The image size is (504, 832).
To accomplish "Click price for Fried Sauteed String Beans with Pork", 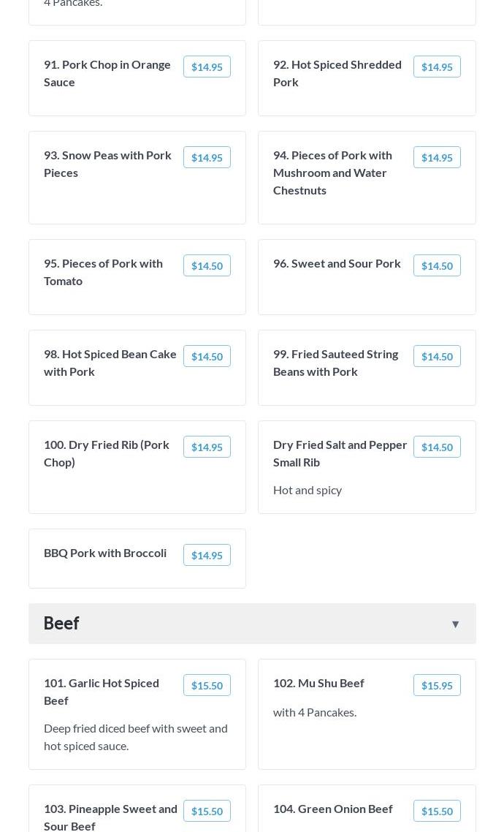I will [436, 356].
